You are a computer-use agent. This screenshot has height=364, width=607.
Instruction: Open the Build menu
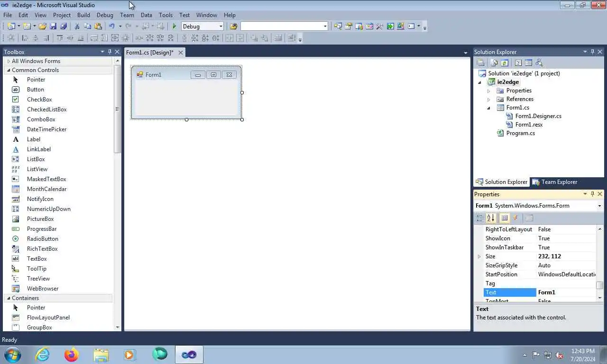pyautogui.click(x=83, y=15)
